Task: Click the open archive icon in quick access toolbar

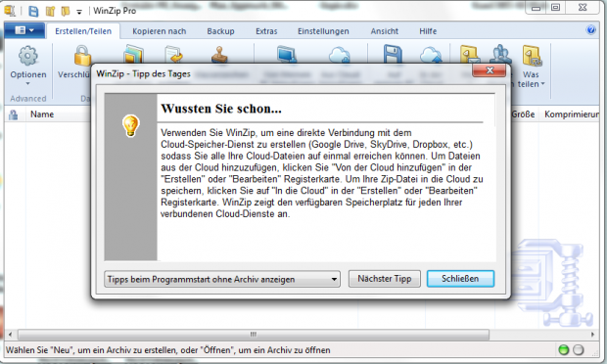Action: [x=50, y=11]
